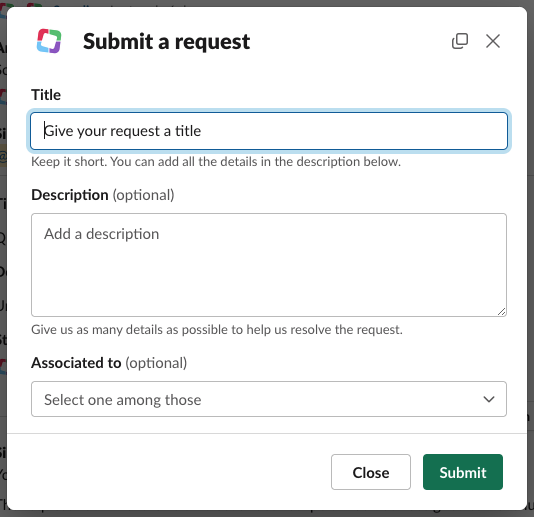Click the 'Submit a request' heading
Image resolution: width=534 pixels, height=517 pixels.
point(167,42)
